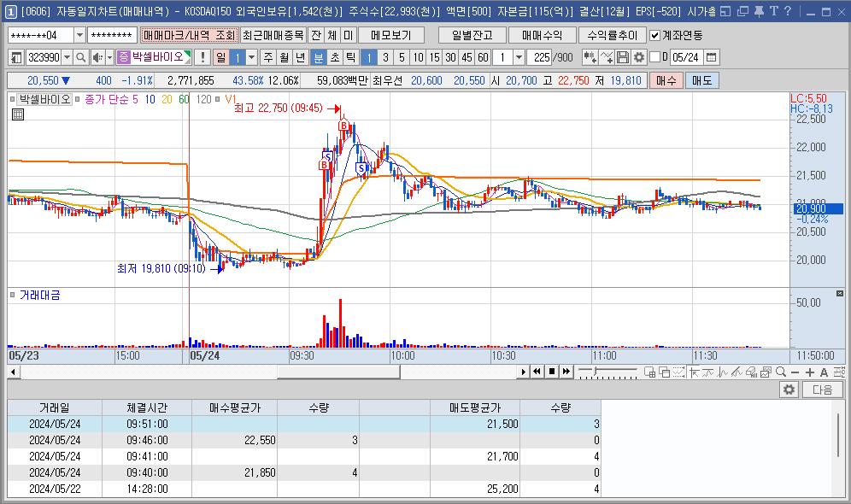
Task: Open the calendar date picker icon
Action: coord(712,57)
